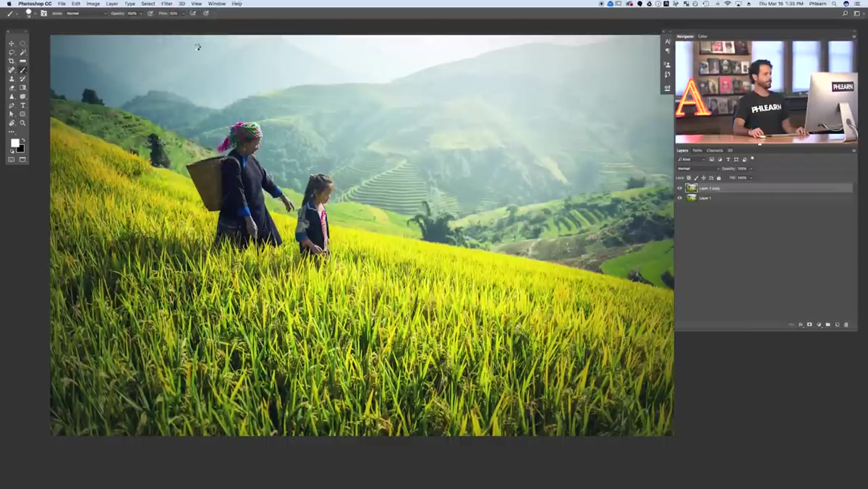This screenshot has height=489, width=868.
Task: Open the Image menu
Action: click(x=93, y=4)
